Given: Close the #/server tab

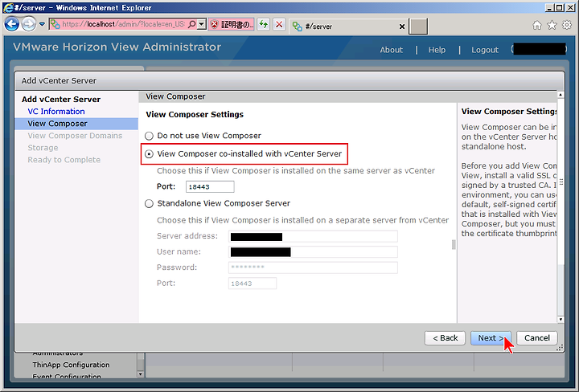Looking at the screenshot, I should click(x=402, y=27).
